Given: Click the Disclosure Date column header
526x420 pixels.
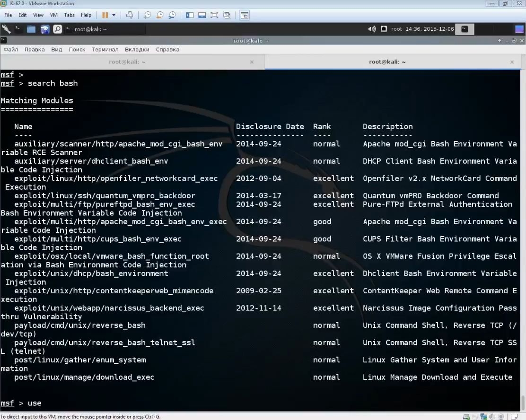Looking at the screenshot, I should (270, 126).
